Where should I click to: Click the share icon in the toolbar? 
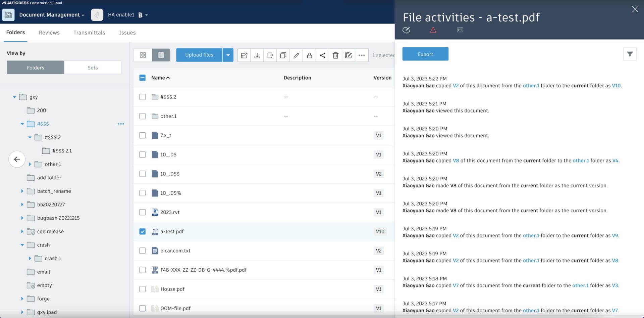point(322,55)
